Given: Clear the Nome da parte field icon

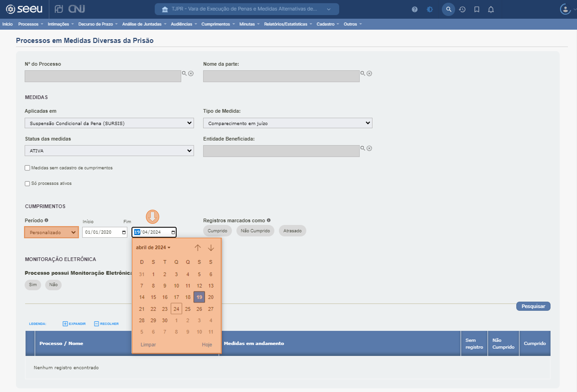Looking at the screenshot, I should [x=369, y=73].
